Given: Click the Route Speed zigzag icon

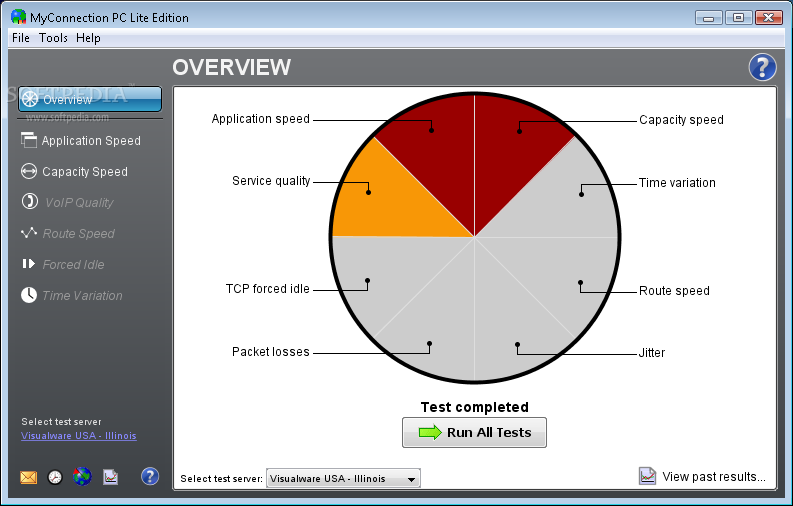Looking at the screenshot, I should tap(29, 233).
